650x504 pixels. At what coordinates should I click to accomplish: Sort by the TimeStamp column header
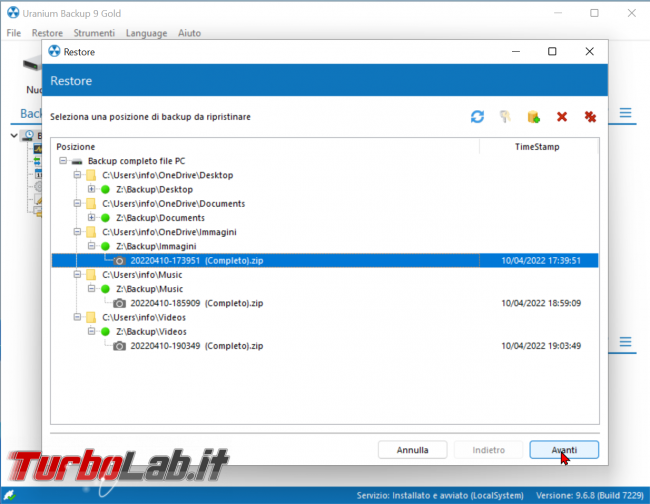[x=538, y=147]
